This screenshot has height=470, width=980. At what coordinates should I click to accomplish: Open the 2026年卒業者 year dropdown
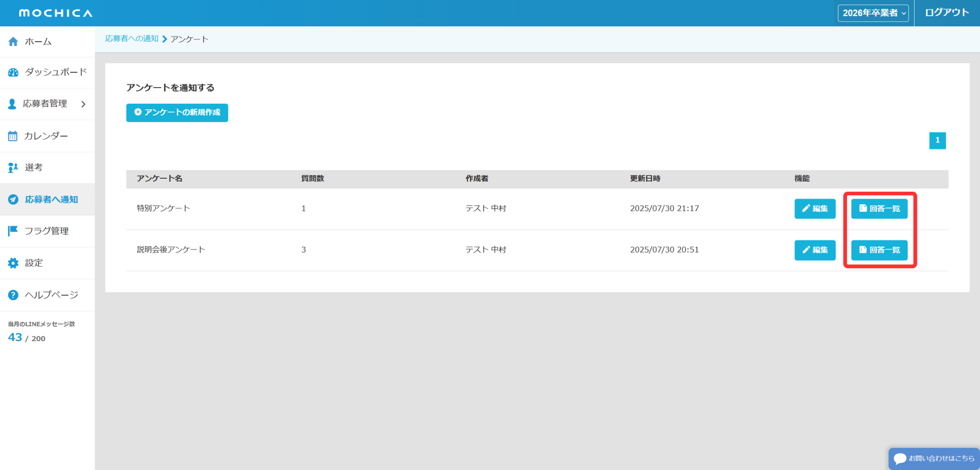pos(873,13)
